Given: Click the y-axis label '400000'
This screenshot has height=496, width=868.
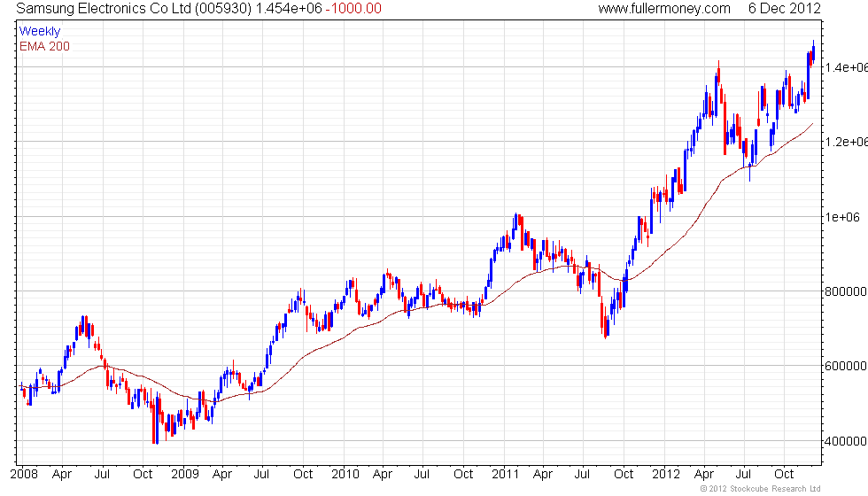Looking at the screenshot, I should click(x=846, y=441).
